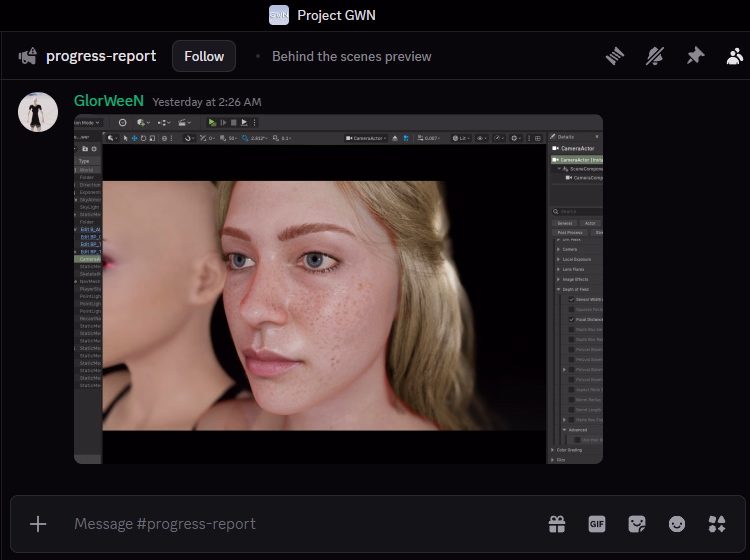Screen dimensions: 750x560
Task: Open the emoji picker
Action: [677, 524]
